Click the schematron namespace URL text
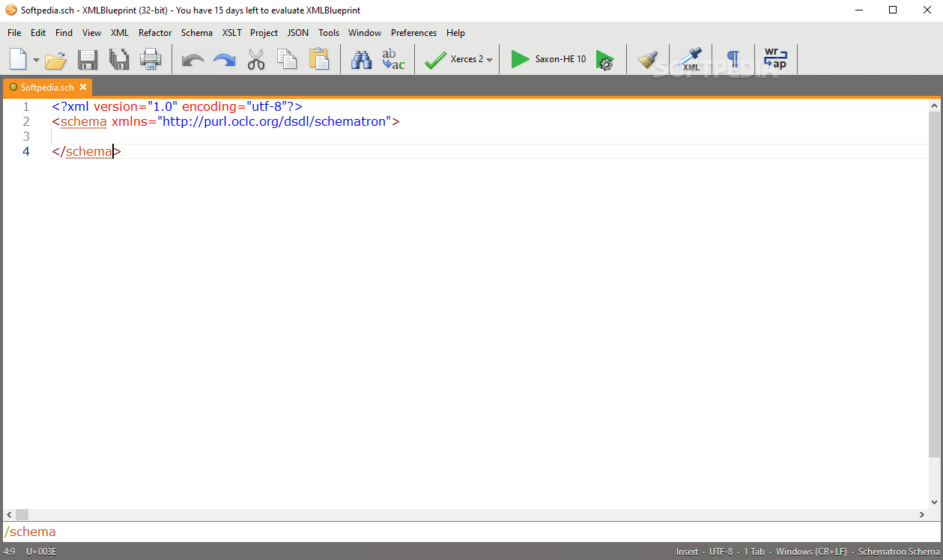 click(x=275, y=121)
